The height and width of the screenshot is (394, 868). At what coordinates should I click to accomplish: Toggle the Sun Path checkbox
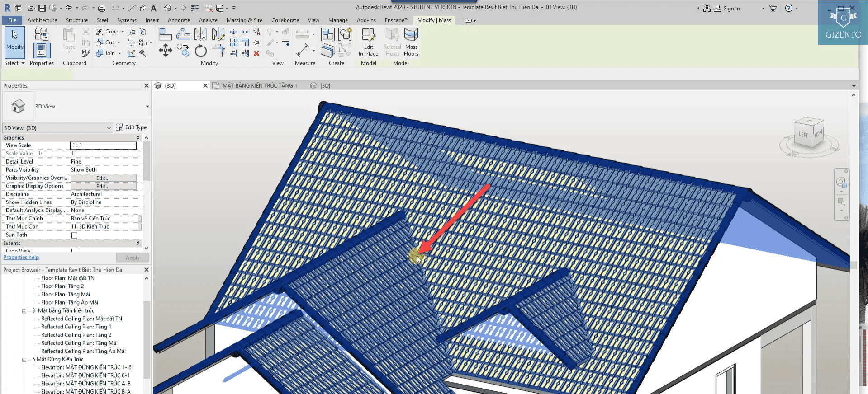[x=75, y=235]
